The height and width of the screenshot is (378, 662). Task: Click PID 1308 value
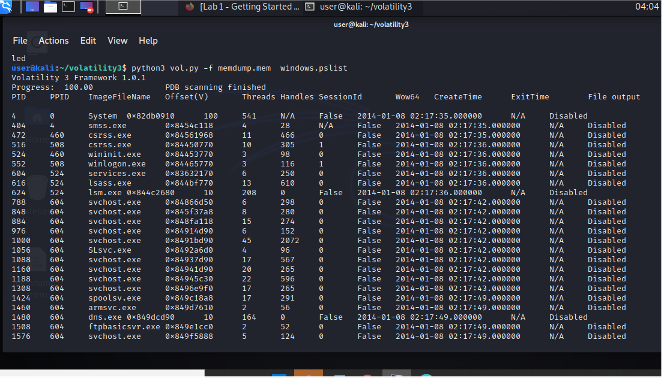click(x=21, y=289)
